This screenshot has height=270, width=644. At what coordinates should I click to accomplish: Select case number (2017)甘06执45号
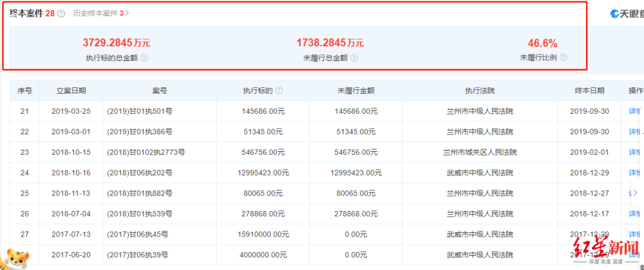tap(137, 235)
